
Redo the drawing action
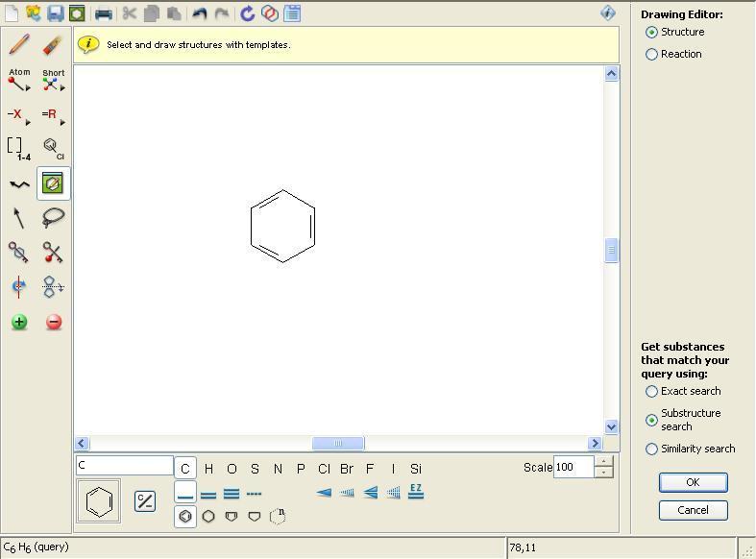[x=221, y=13]
